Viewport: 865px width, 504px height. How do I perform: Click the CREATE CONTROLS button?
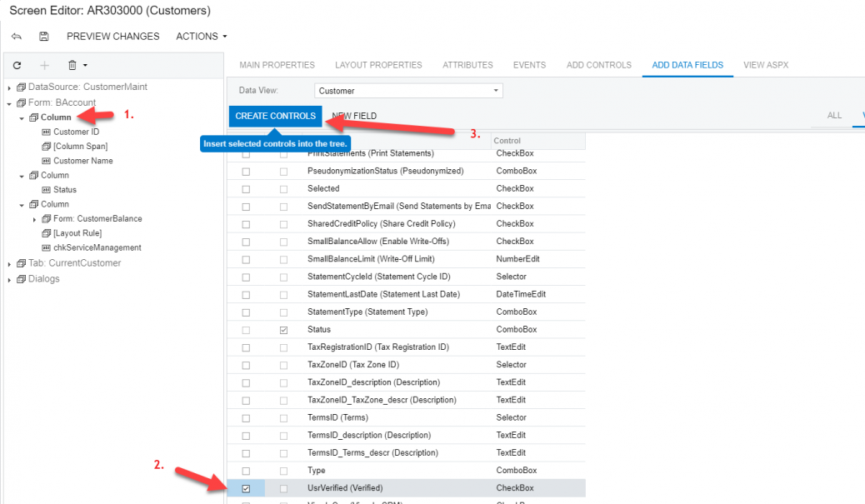(x=275, y=116)
